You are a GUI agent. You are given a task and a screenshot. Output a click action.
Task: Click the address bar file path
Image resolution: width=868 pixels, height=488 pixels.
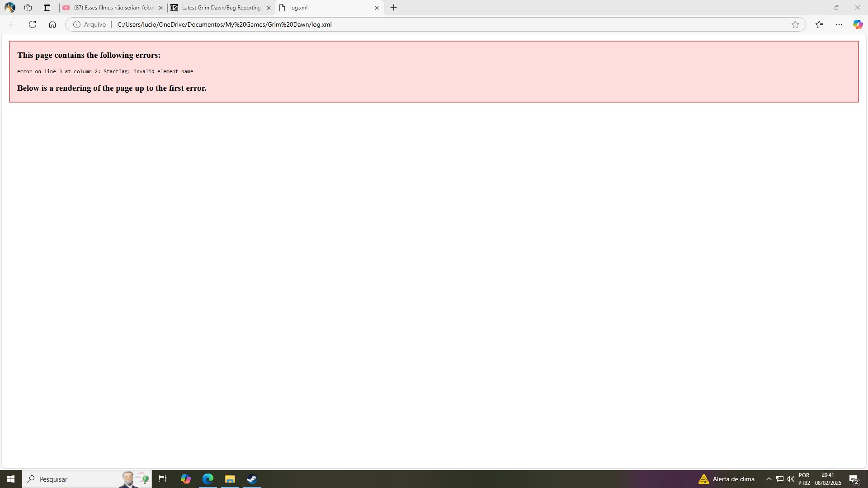coord(225,24)
